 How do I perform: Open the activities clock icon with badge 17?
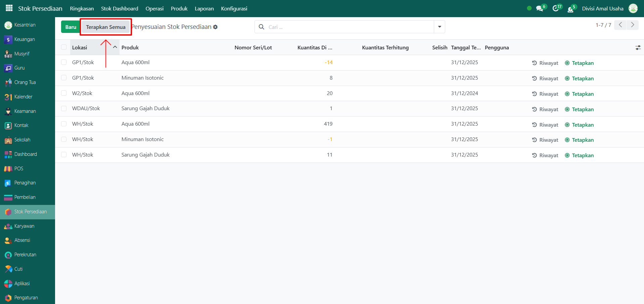coord(556,9)
